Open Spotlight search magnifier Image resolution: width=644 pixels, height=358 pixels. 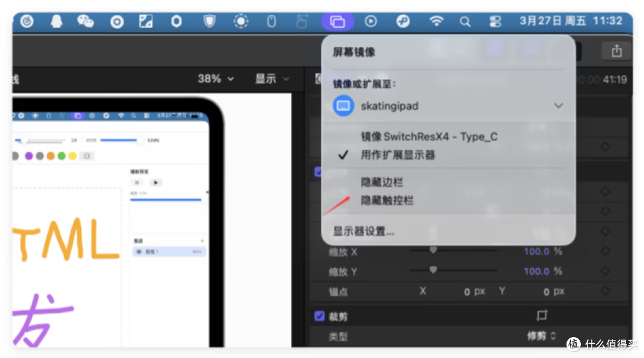pos(465,21)
